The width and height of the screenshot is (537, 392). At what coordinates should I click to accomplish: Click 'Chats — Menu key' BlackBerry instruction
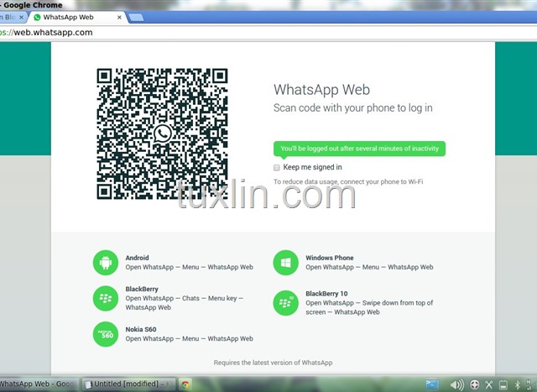tap(210, 298)
